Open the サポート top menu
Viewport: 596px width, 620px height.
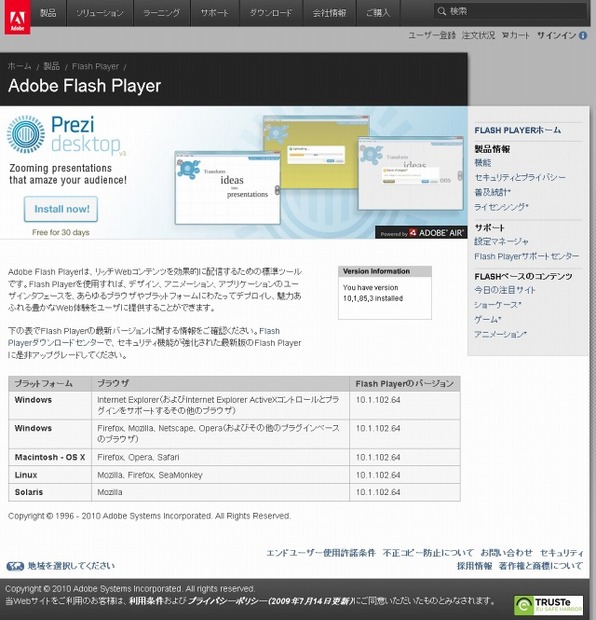coord(215,13)
